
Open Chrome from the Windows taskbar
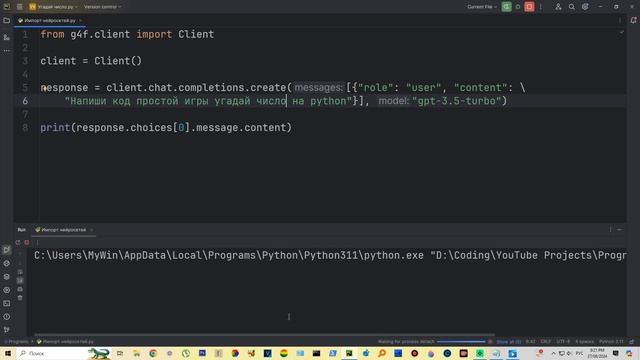pyautogui.click(x=153, y=353)
